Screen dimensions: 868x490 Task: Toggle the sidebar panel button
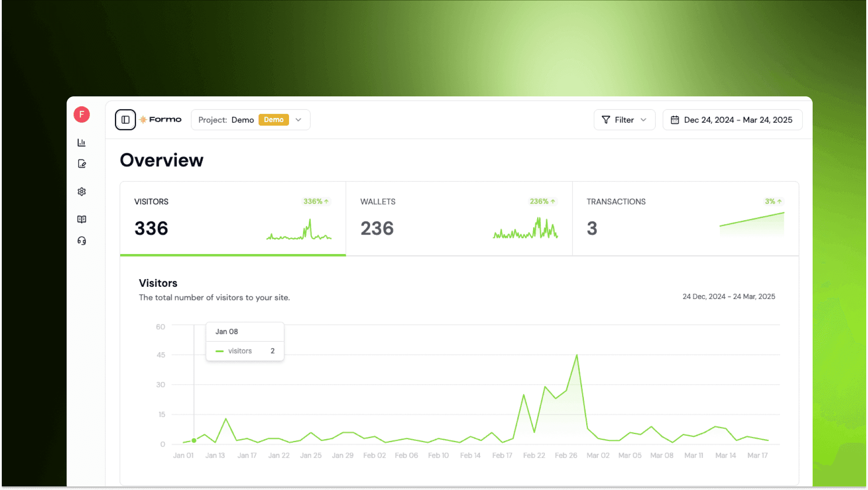click(x=125, y=120)
